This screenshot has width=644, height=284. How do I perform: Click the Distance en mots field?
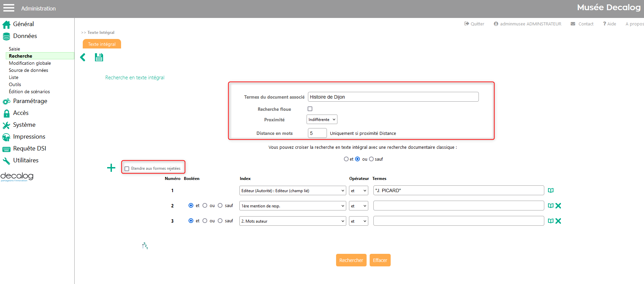tap(317, 133)
